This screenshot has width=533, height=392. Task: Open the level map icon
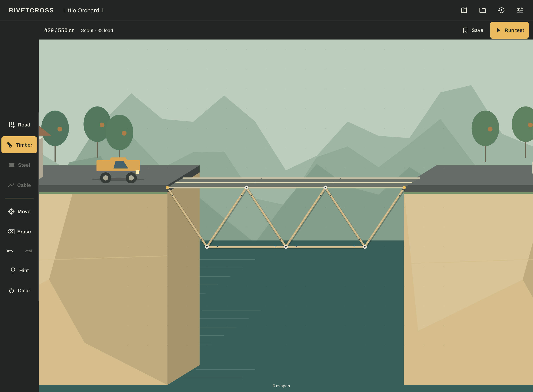pyautogui.click(x=464, y=10)
